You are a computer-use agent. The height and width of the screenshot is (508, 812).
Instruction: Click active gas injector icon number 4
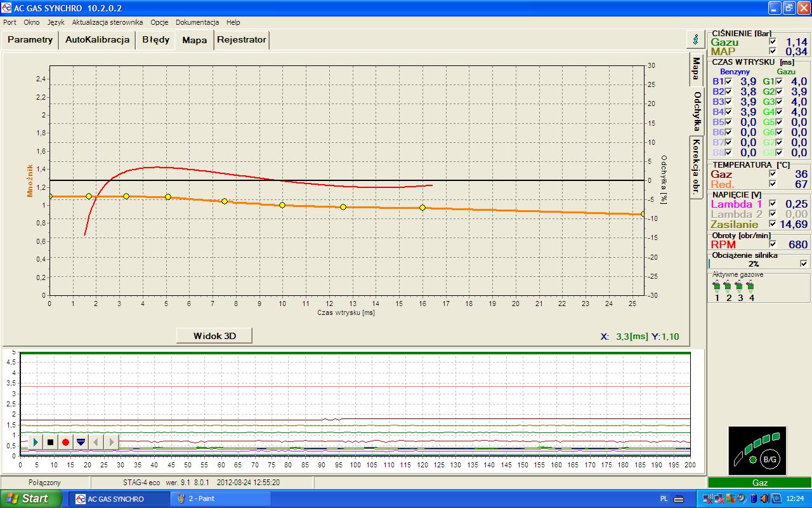point(751,286)
